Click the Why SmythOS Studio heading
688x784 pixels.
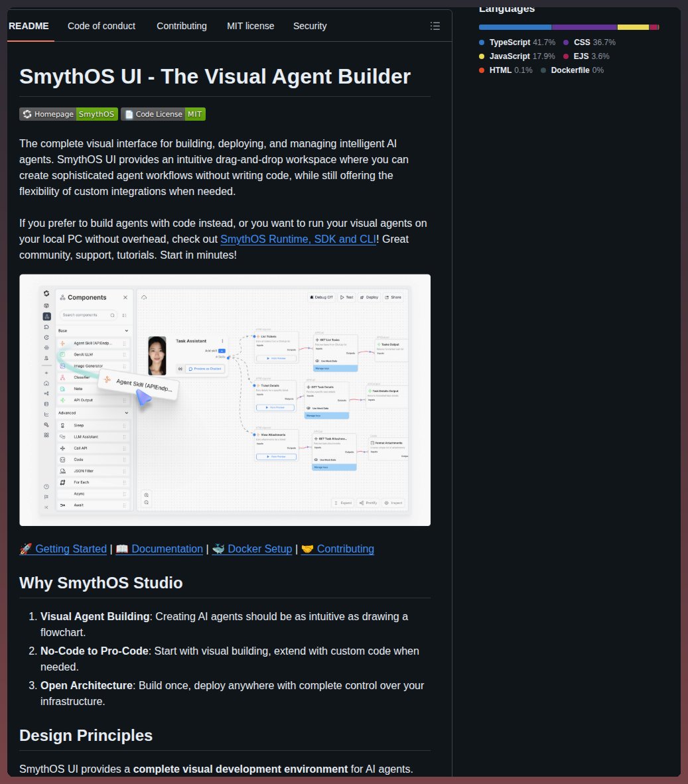point(101,583)
